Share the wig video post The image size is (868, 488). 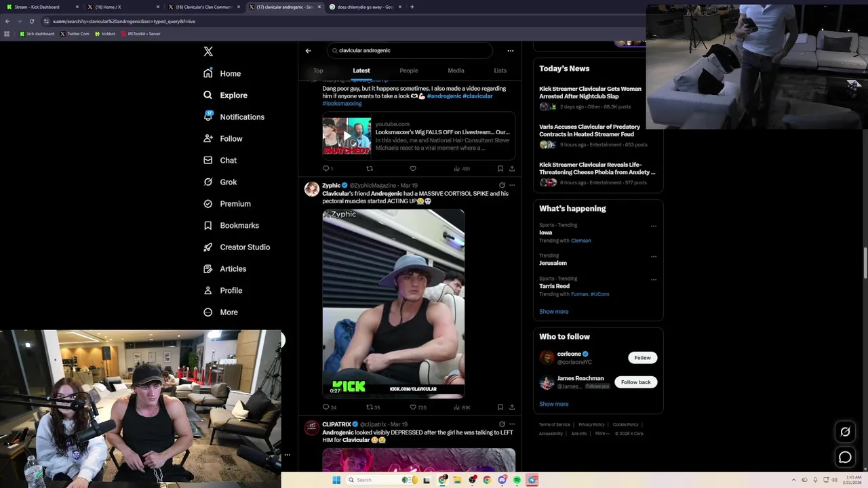[x=512, y=169]
